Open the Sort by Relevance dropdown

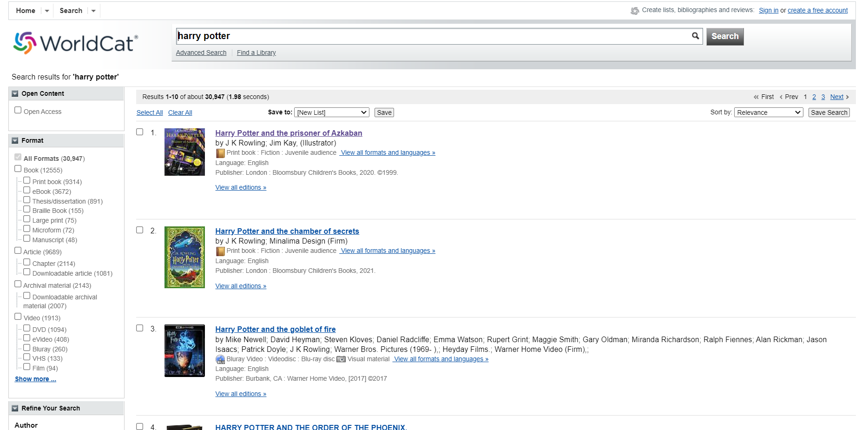(769, 112)
